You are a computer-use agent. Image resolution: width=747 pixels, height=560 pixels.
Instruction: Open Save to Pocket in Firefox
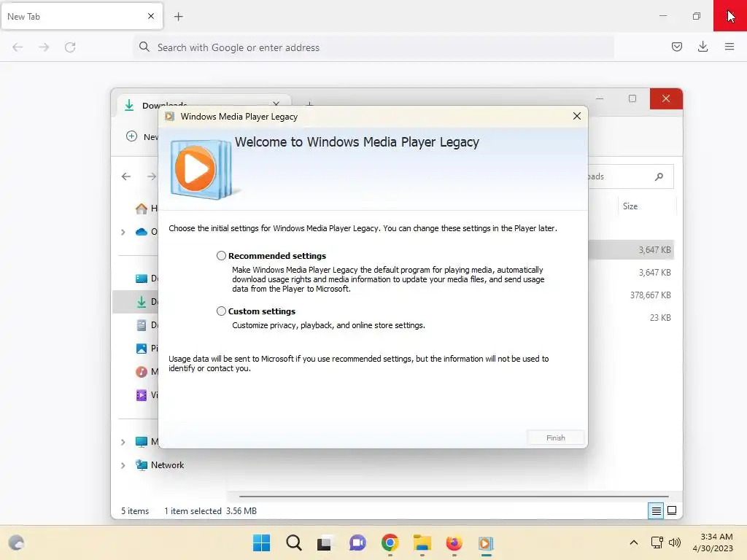676,47
